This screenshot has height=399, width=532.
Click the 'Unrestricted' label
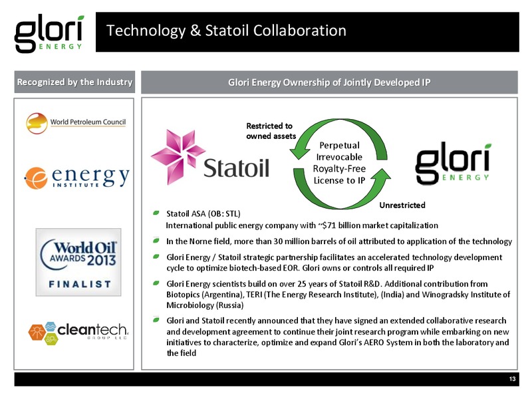click(x=402, y=205)
